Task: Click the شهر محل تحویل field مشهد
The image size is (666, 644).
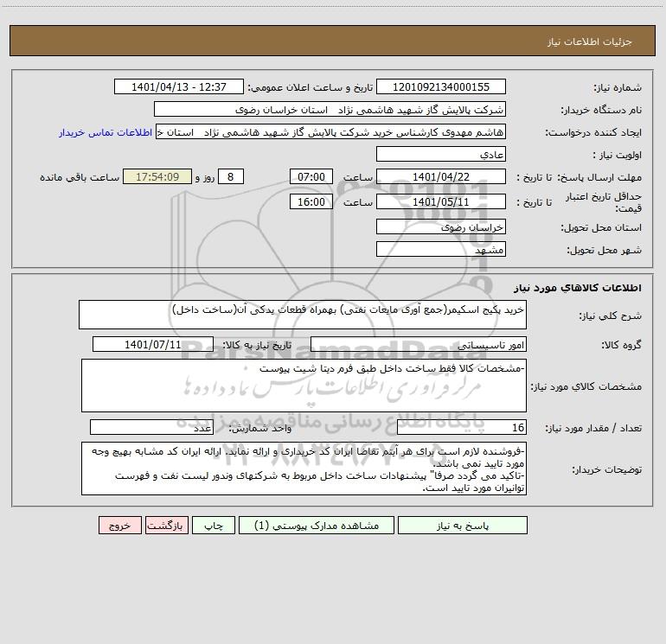Action: 441,249
